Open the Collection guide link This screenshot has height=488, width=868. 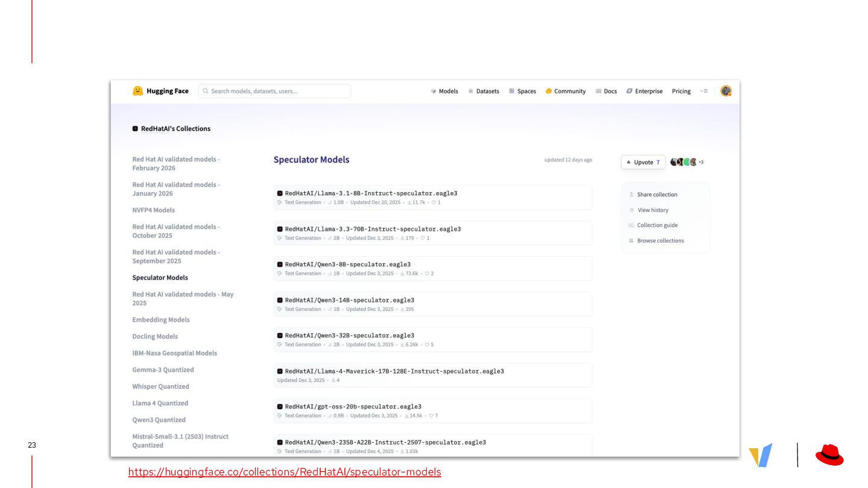coord(657,225)
